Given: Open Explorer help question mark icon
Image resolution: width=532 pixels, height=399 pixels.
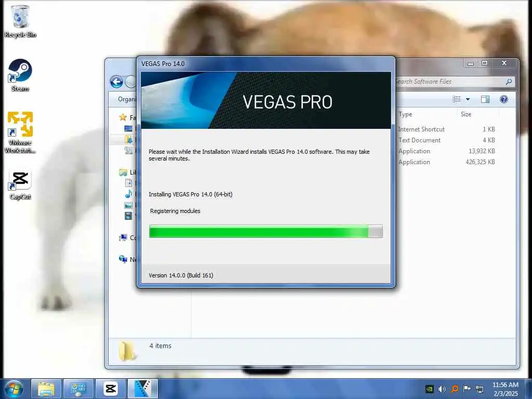Looking at the screenshot, I should coord(504,99).
